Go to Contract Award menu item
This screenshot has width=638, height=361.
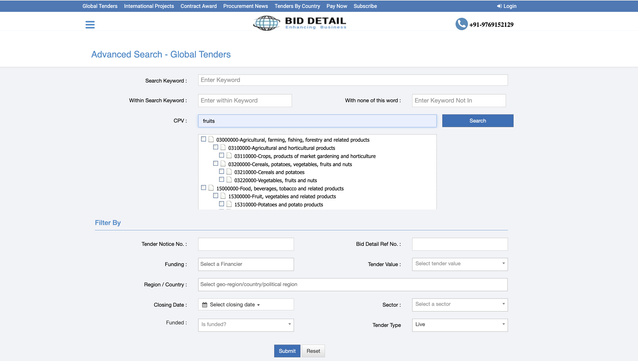coord(199,6)
